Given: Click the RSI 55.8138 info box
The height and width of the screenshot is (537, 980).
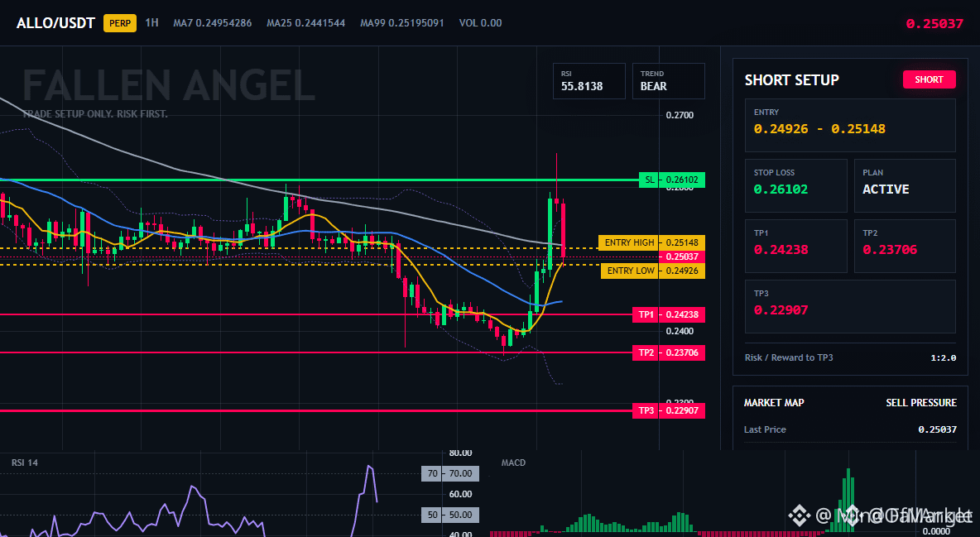Looking at the screenshot, I should (588, 80).
